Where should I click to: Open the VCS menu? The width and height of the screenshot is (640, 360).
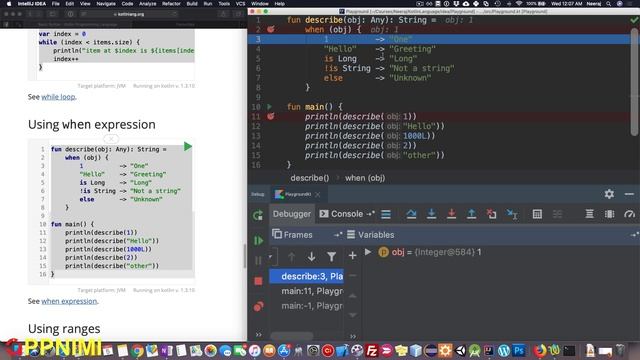240,4
